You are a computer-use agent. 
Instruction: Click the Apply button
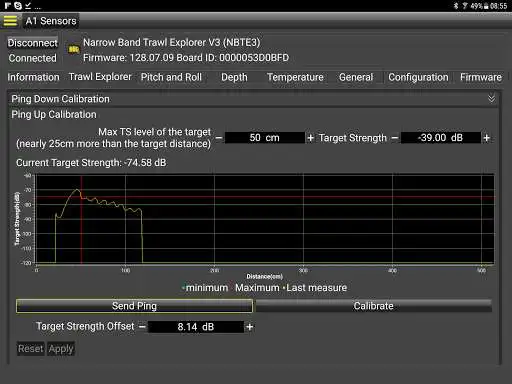61,349
